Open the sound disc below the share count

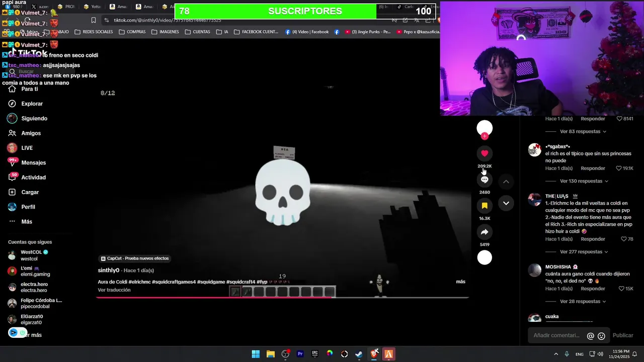485,257
